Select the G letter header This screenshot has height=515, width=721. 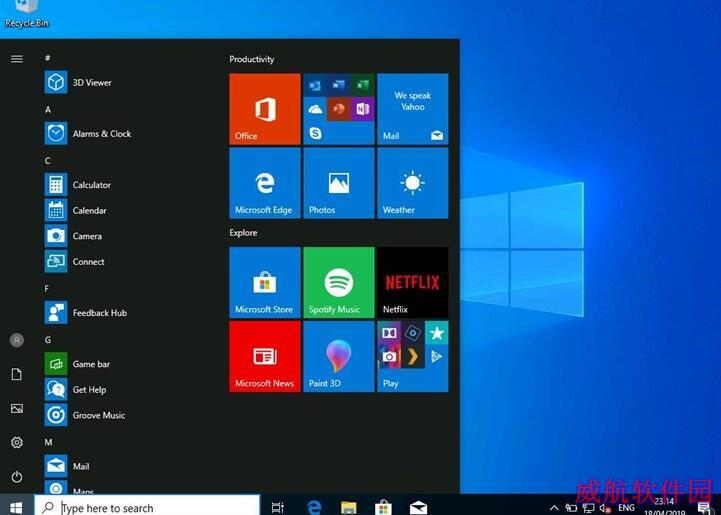pyautogui.click(x=48, y=340)
